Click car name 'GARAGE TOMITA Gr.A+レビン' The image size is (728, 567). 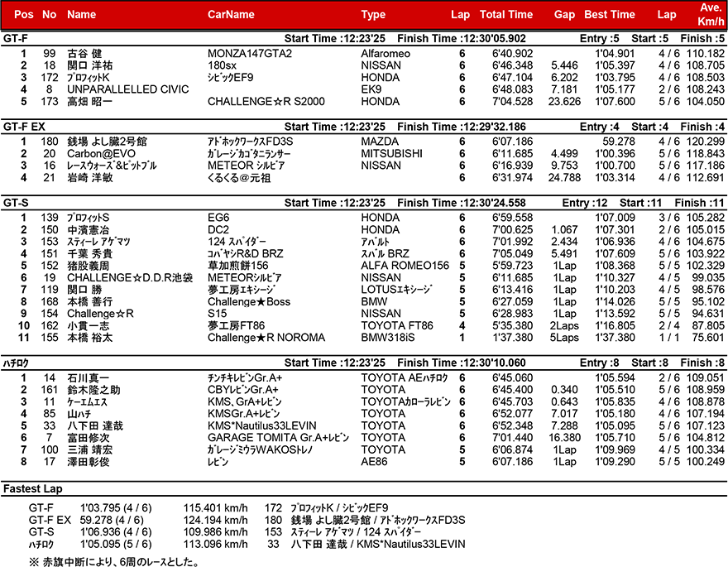click(x=278, y=438)
